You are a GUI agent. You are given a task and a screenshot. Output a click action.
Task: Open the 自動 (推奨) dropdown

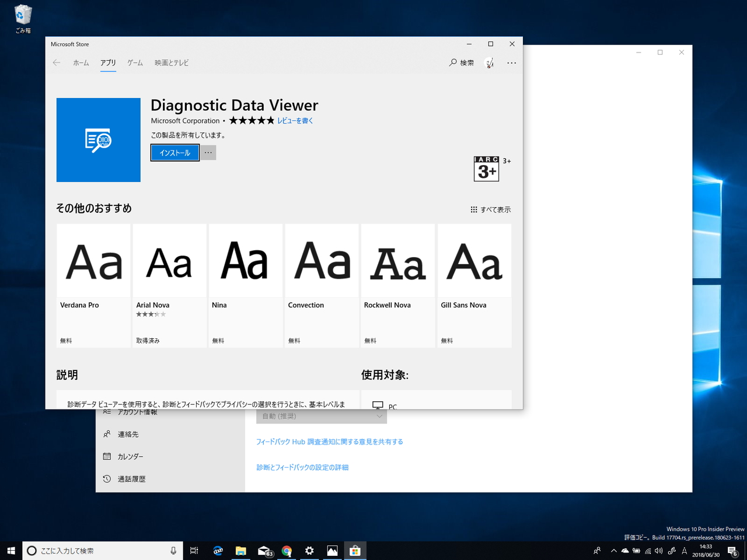[321, 415]
